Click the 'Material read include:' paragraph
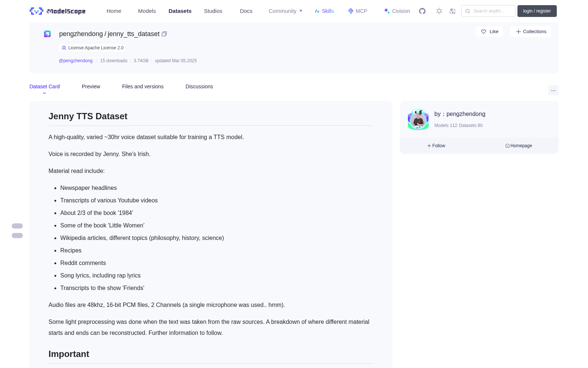The width and height of the screenshot is (588, 368). (x=76, y=171)
